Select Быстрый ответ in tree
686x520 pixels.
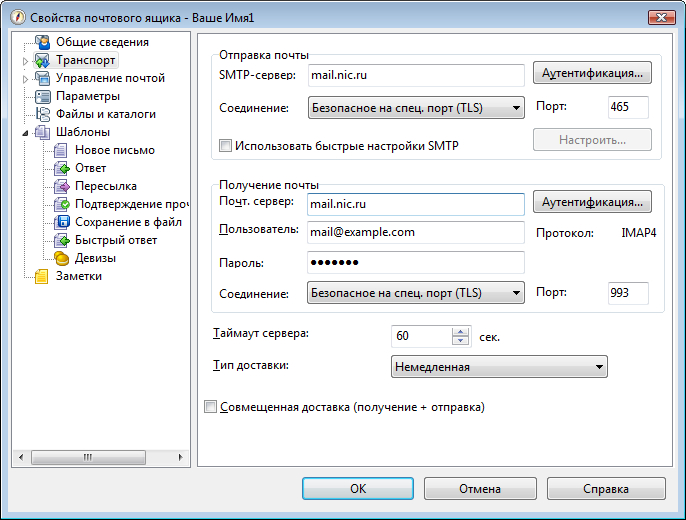coord(116,240)
